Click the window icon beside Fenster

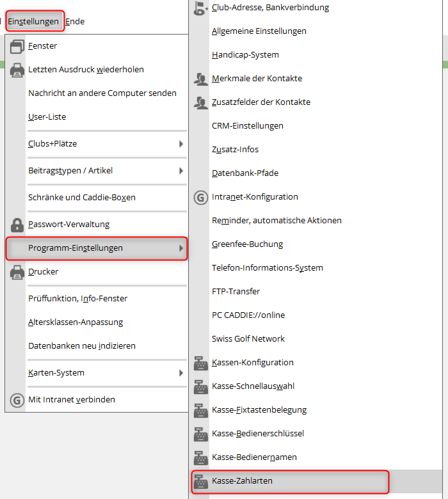point(17,46)
